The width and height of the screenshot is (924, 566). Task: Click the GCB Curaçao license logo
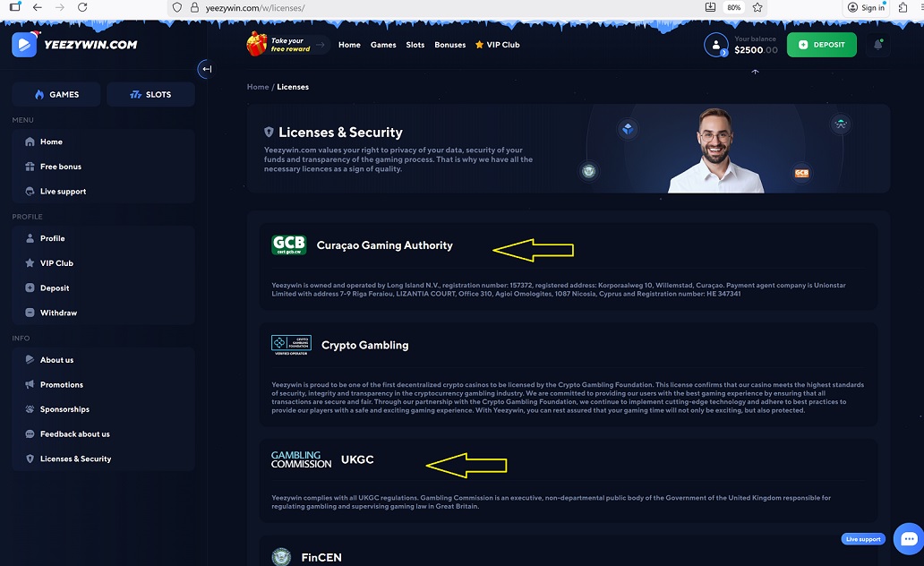pos(288,245)
